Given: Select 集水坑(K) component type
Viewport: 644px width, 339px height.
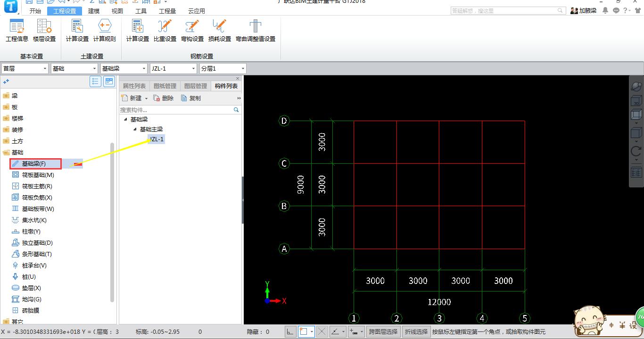Looking at the screenshot, I should pos(29,220).
